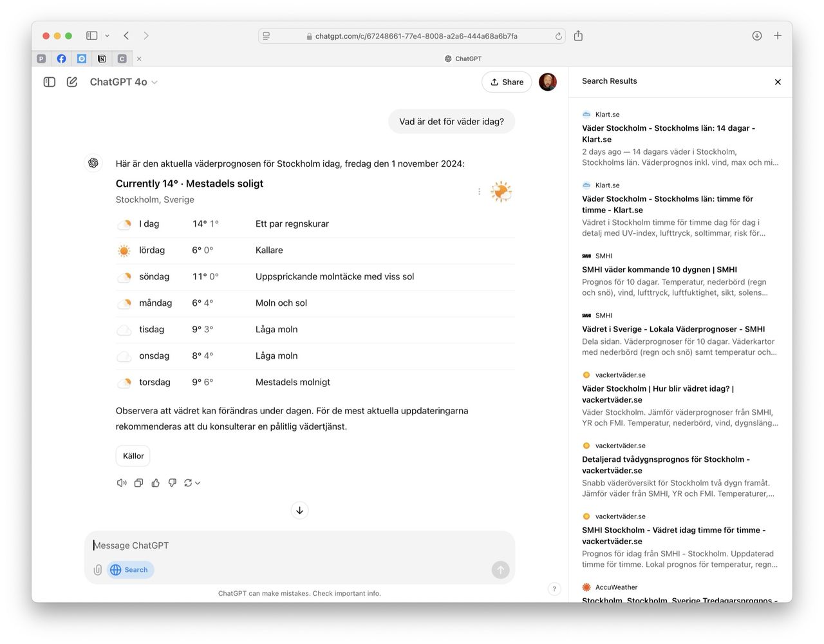Viewport: 824px width, 644px height.
Task: Click the read aloud speaker icon
Action: tap(121, 483)
